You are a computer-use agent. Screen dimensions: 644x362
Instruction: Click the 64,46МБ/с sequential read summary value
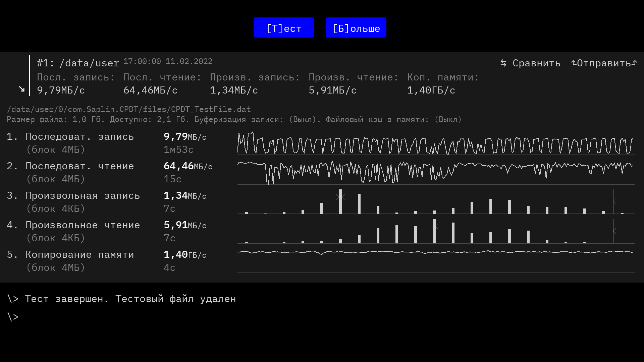(x=150, y=90)
